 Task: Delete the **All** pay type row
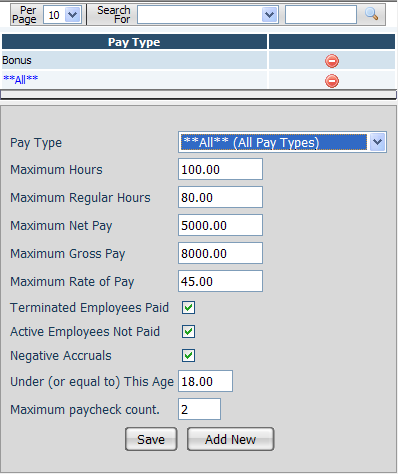pyautogui.click(x=332, y=81)
